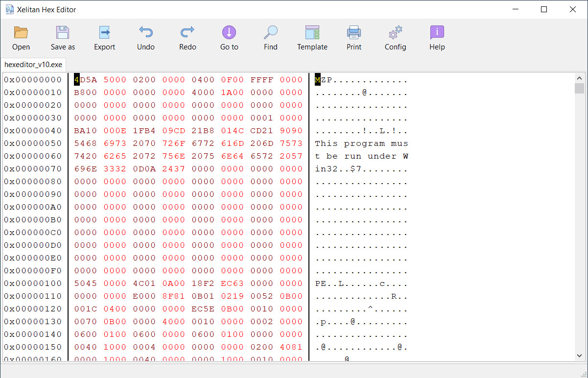Click the scrollbar up arrow
The image size is (588, 378).
[580, 78]
